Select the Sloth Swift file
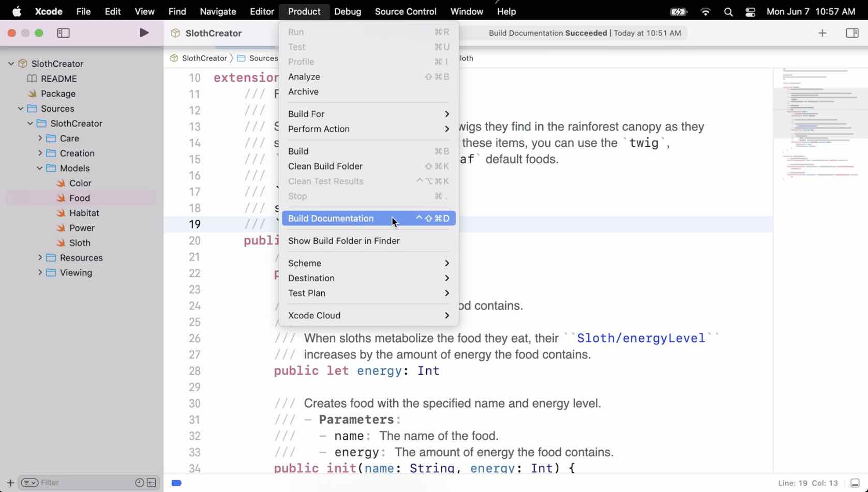This screenshot has height=492, width=868. click(x=80, y=243)
